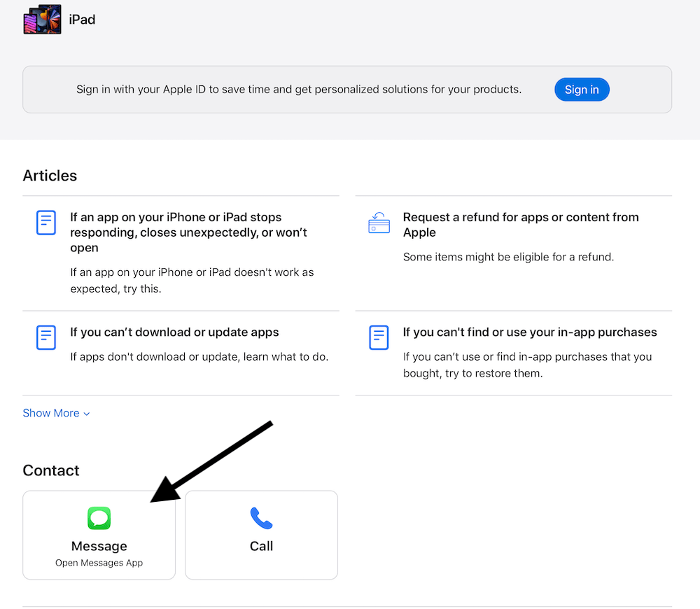Choose the Call contact option
700x609 pixels.
tap(262, 535)
